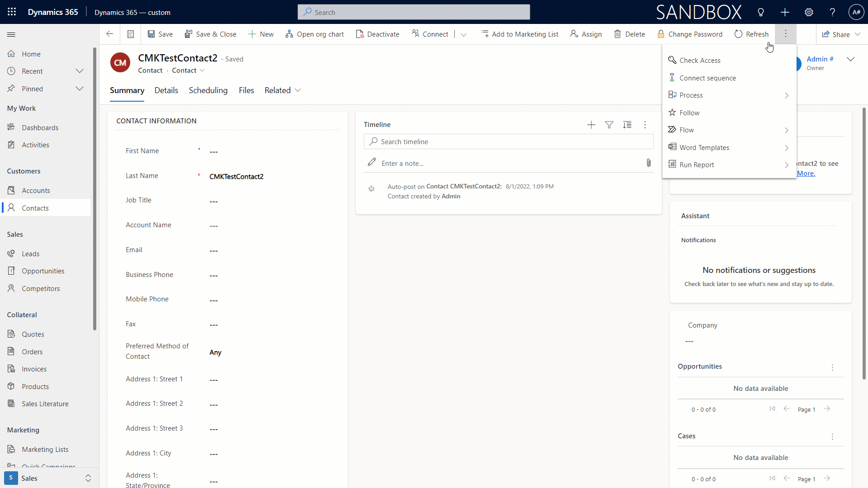Open the Related dropdown
This screenshot has height=488, width=868.
click(x=282, y=90)
